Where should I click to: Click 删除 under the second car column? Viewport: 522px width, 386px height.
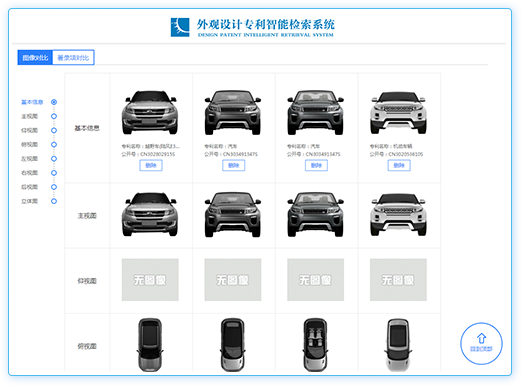click(x=234, y=165)
